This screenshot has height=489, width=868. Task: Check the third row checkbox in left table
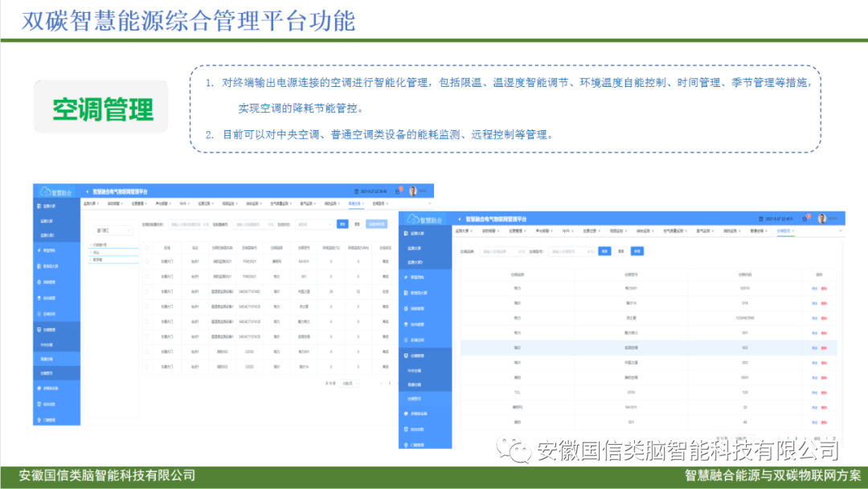point(147,291)
